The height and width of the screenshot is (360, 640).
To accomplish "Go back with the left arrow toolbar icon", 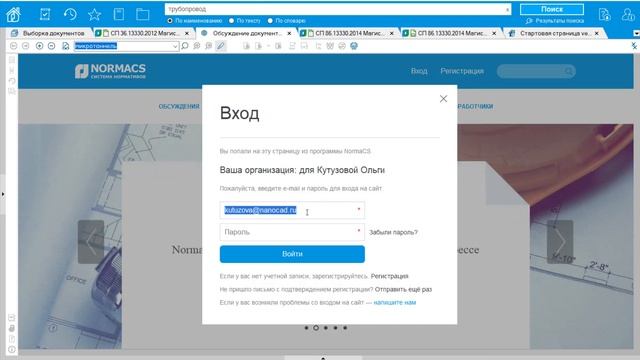I will (x=13, y=46).
